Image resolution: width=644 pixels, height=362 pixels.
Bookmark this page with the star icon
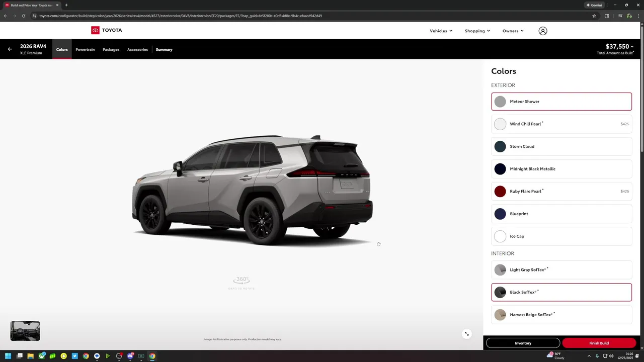pyautogui.click(x=594, y=16)
